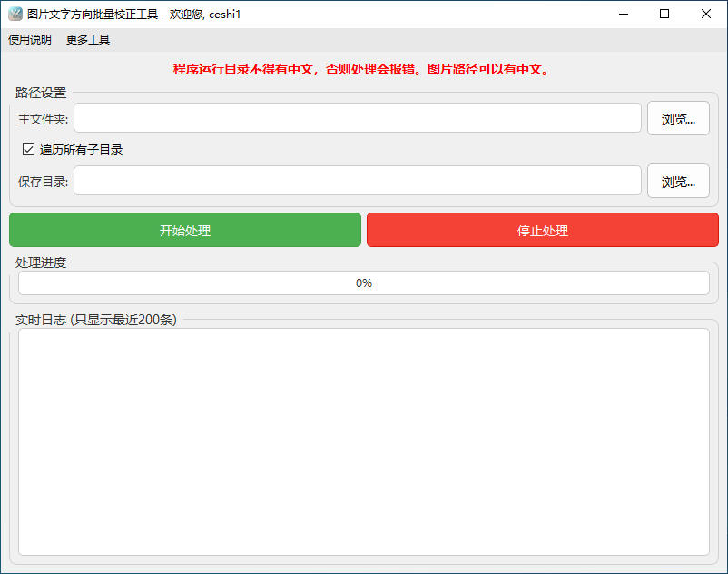Click inside the 主文件夹 input field
728x574 pixels.
357,117
